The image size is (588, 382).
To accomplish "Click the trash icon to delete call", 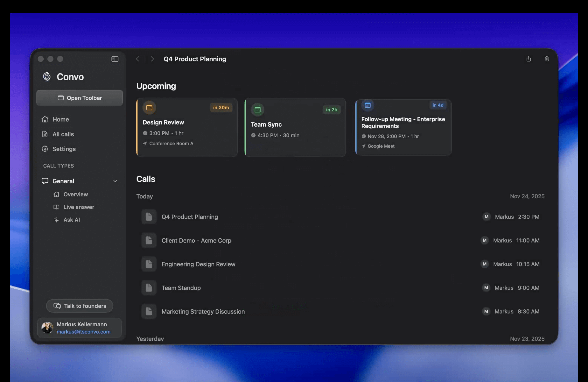I will coord(547,59).
